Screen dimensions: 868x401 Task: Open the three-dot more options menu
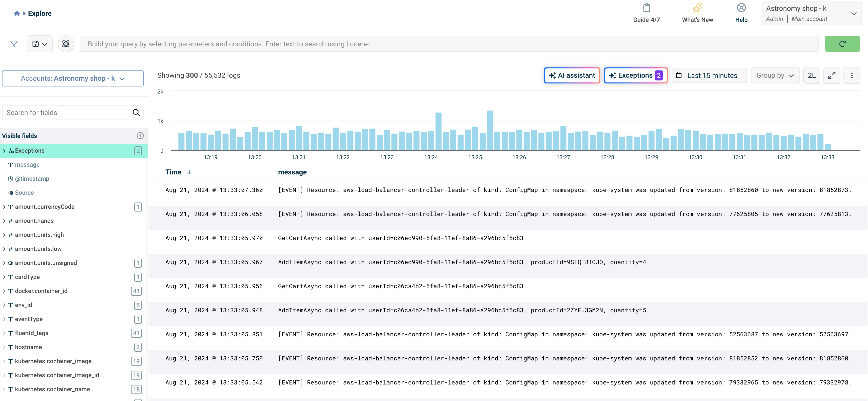[x=851, y=75]
